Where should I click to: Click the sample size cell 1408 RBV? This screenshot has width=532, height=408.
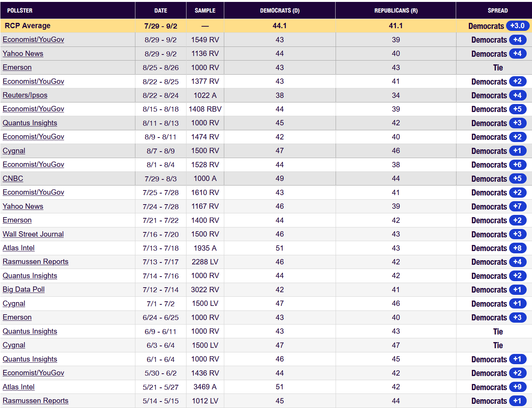click(x=205, y=109)
